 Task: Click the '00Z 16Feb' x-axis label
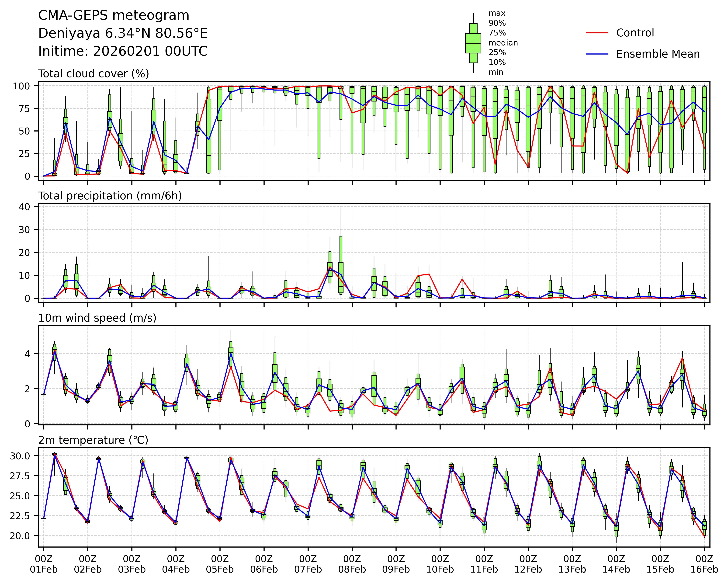[704, 564]
